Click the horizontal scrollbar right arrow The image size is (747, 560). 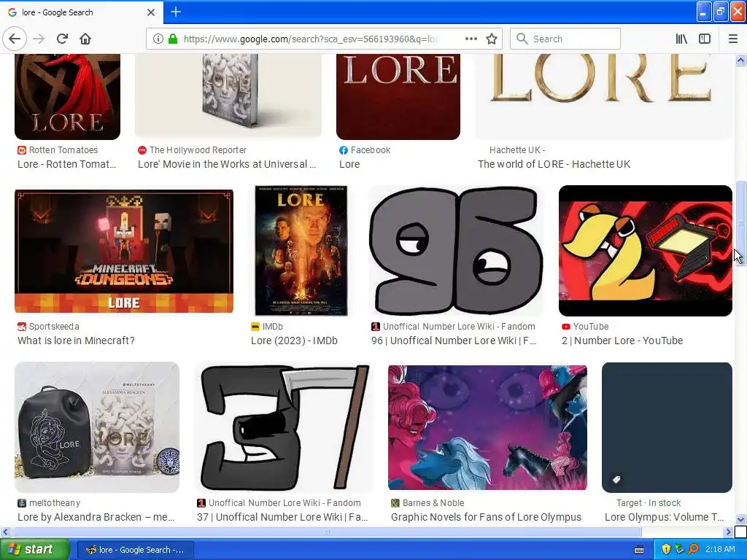tap(728, 532)
